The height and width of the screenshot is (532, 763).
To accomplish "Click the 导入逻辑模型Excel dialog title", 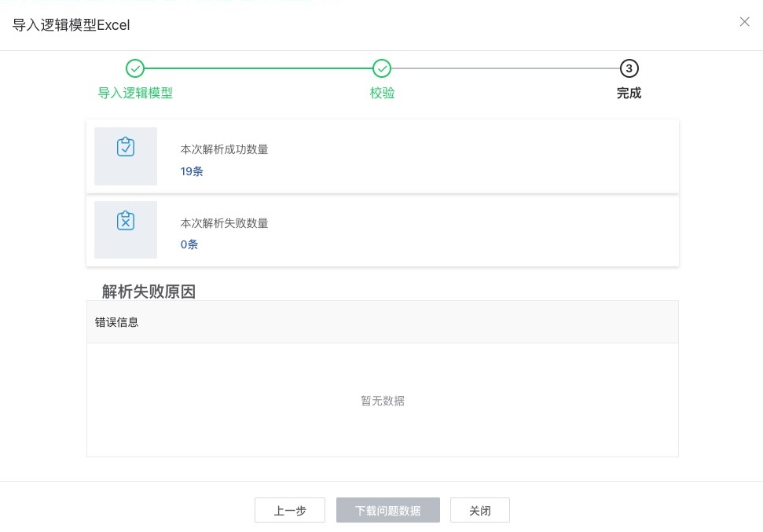I will pyautogui.click(x=72, y=25).
